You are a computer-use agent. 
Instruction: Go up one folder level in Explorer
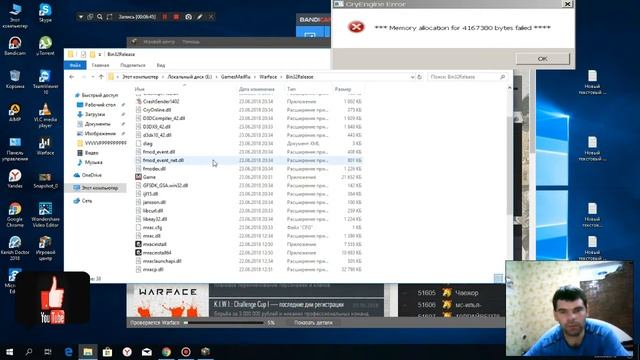click(x=101, y=77)
